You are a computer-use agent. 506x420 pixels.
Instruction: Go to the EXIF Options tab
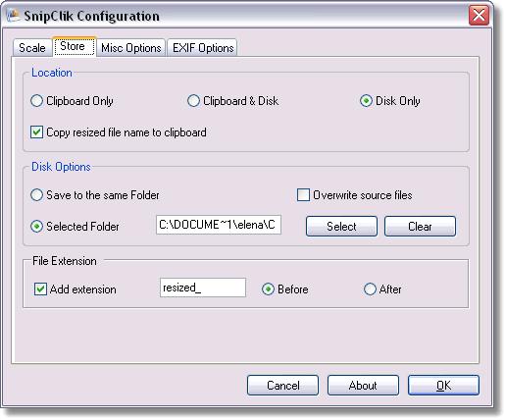[203, 48]
